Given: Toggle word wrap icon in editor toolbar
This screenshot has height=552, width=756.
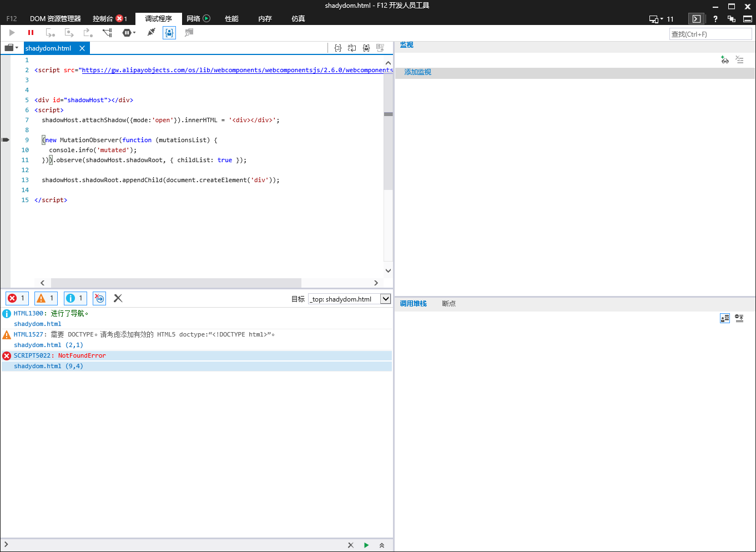Looking at the screenshot, I should [352, 48].
